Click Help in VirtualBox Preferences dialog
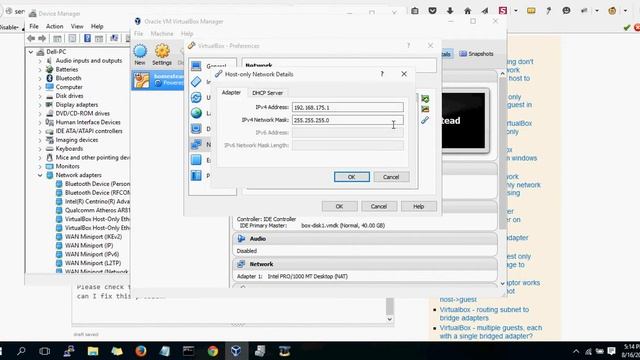 pos(418,206)
